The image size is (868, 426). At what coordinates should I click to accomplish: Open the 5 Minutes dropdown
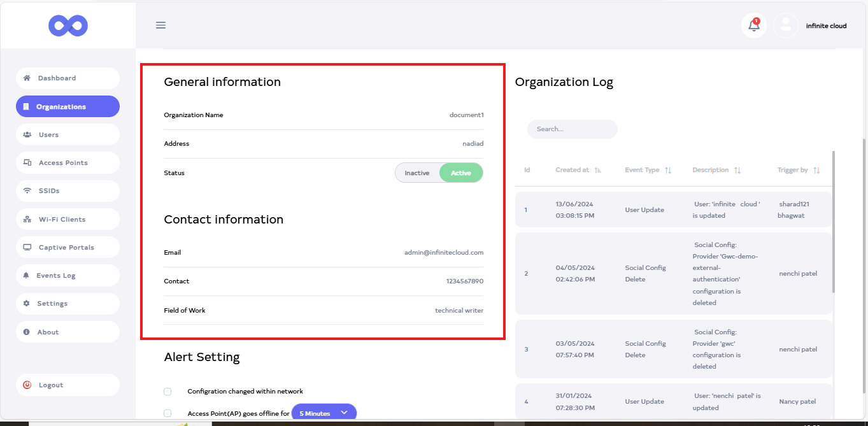click(x=324, y=413)
